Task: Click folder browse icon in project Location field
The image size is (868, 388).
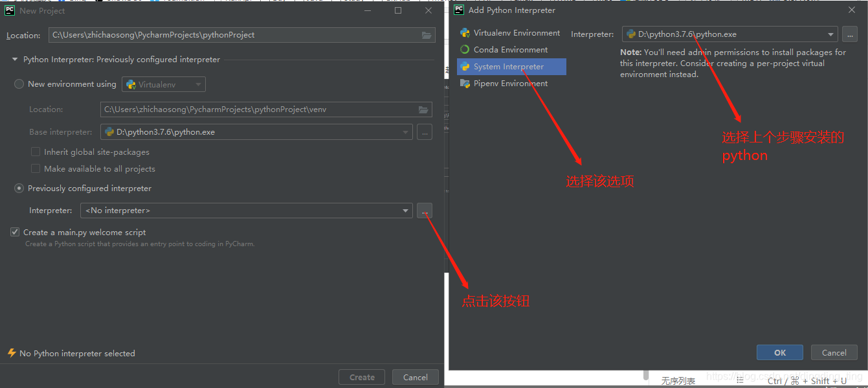Action: click(x=427, y=35)
